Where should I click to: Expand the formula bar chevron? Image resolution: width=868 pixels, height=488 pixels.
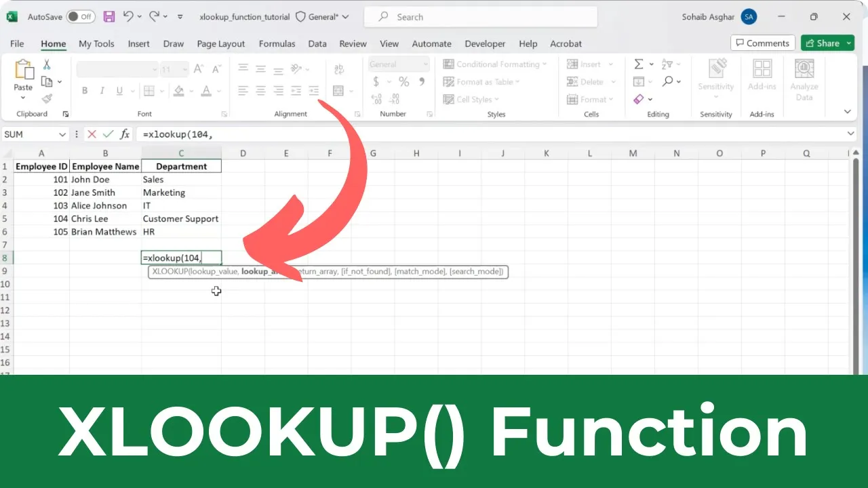(x=852, y=134)
